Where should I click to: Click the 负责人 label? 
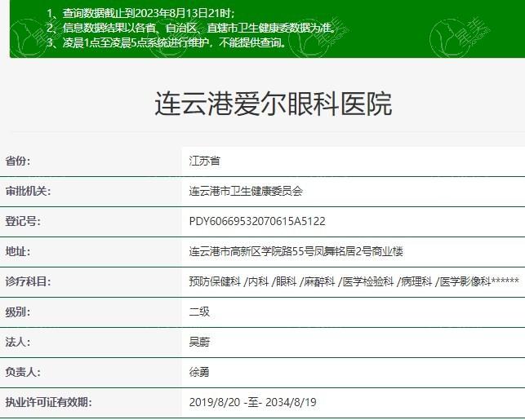pyautogui.click(x=23, y=372)
